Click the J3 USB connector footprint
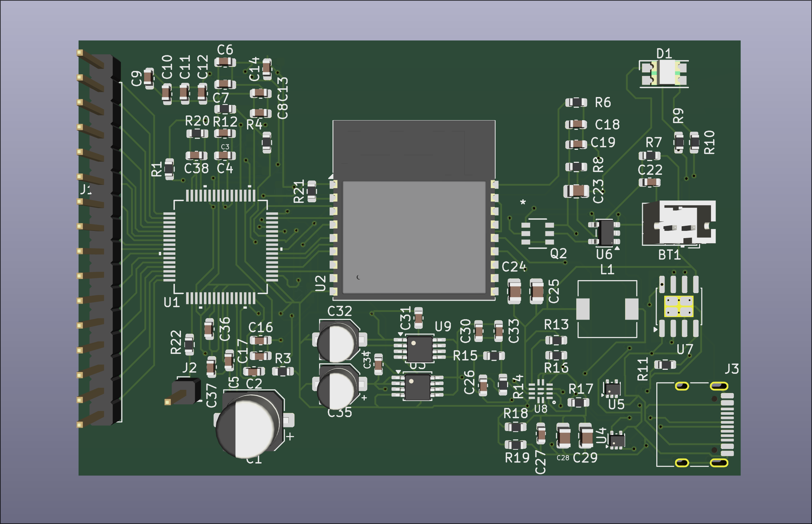Screen dimensions: 812x524 coord(695,424)
